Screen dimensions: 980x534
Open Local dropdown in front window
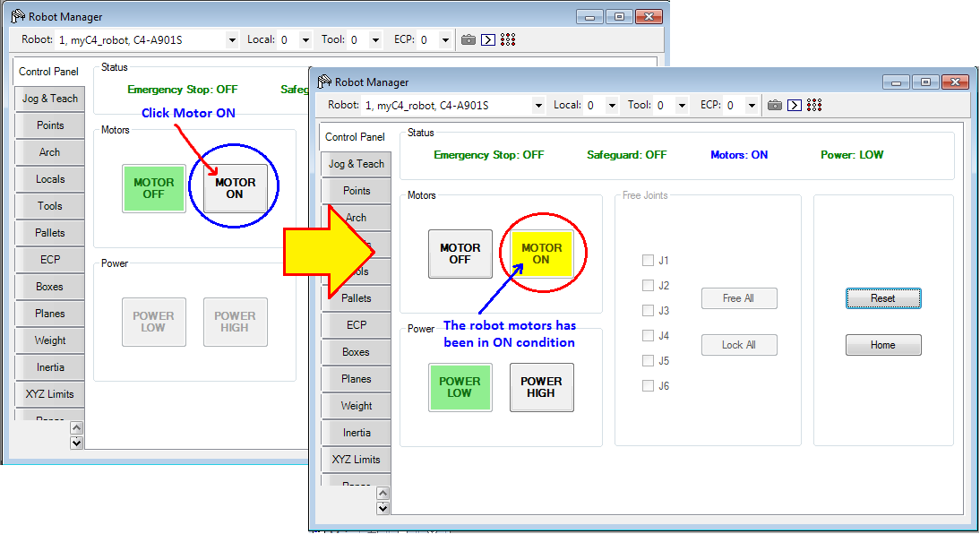[x=612, y=105]
